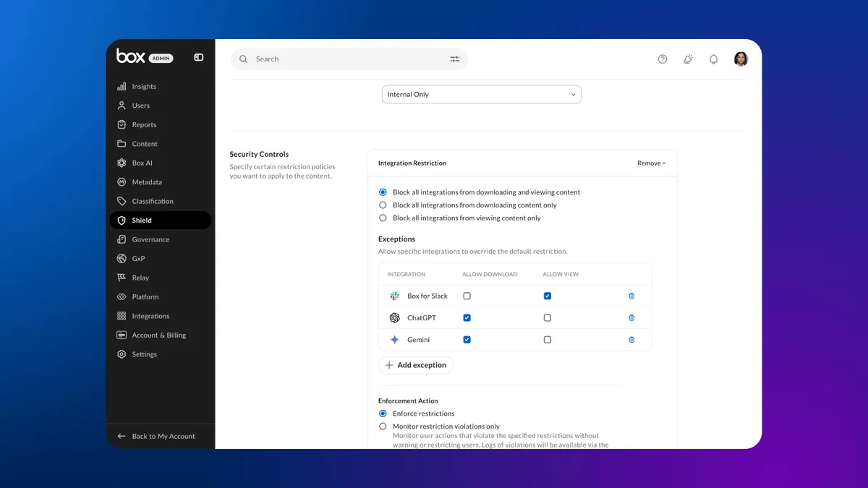Click the Add exception button

(x=416, y=365)
